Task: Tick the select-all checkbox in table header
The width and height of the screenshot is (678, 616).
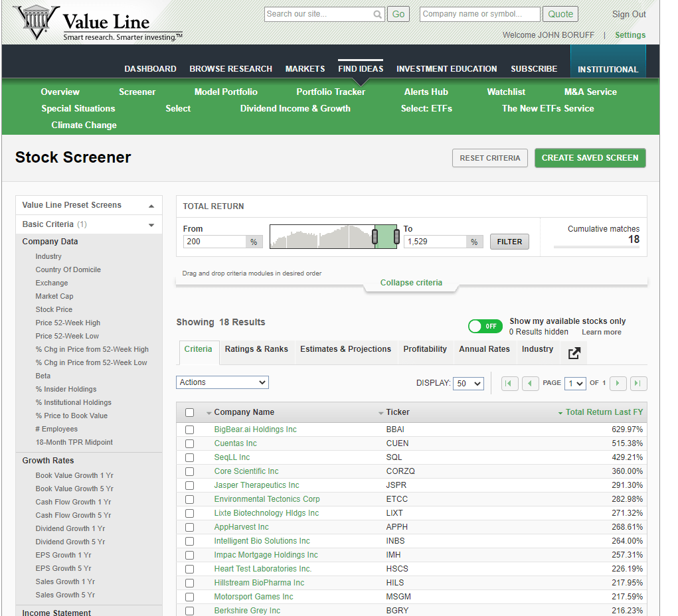Action: (189, 412)
